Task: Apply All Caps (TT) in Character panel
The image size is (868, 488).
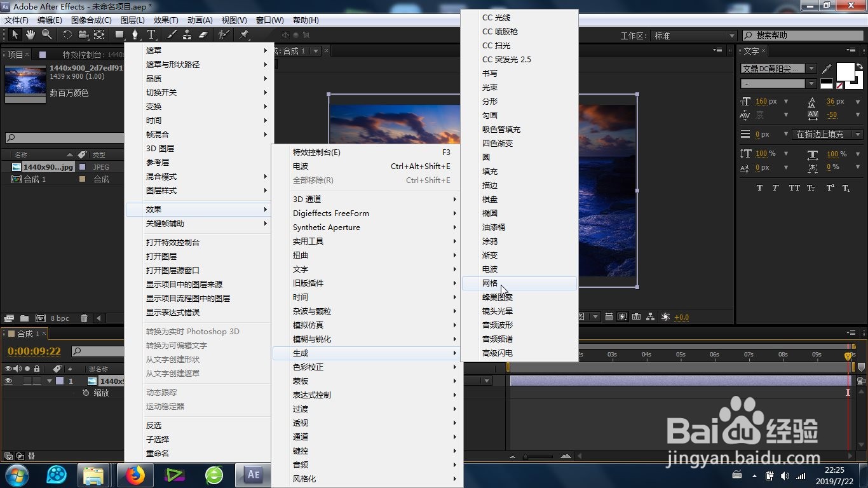Action: 794,188
